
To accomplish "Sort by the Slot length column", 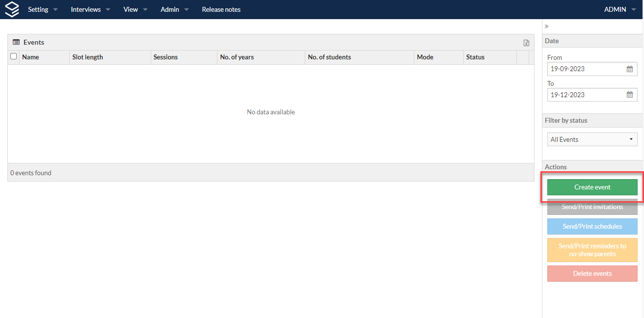I will click(110, 57).
